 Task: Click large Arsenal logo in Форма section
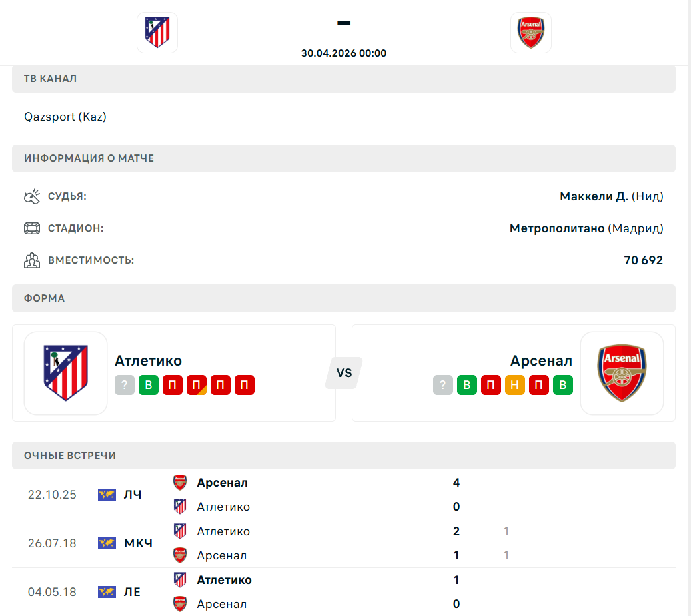(x=622, y=373)
